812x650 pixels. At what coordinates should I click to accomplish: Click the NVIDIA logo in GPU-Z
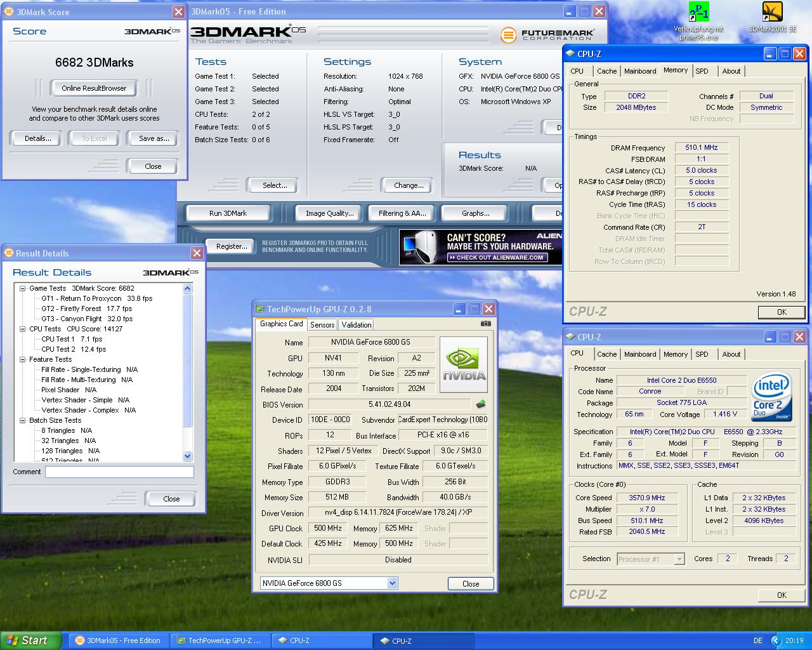(464, 365)
